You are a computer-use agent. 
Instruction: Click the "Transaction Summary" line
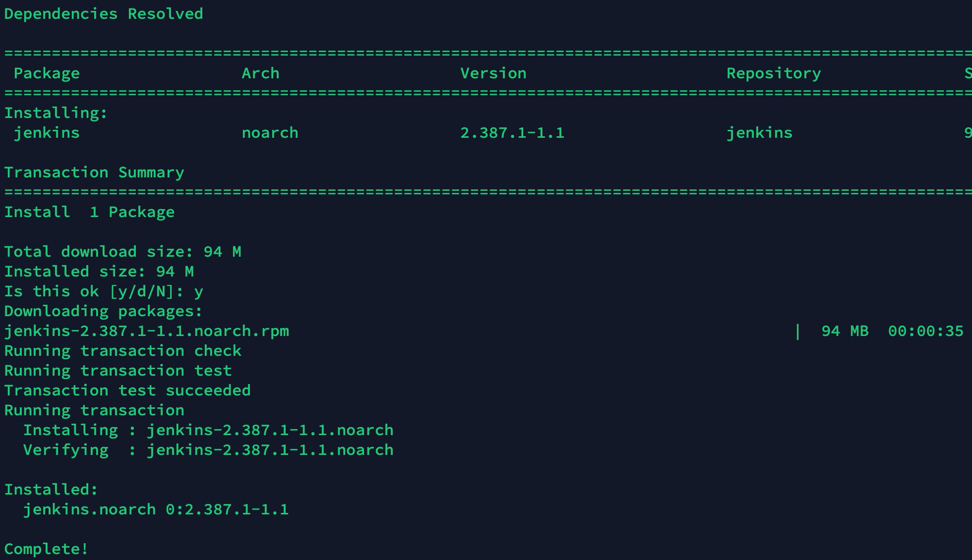click(x=94, y=172)
